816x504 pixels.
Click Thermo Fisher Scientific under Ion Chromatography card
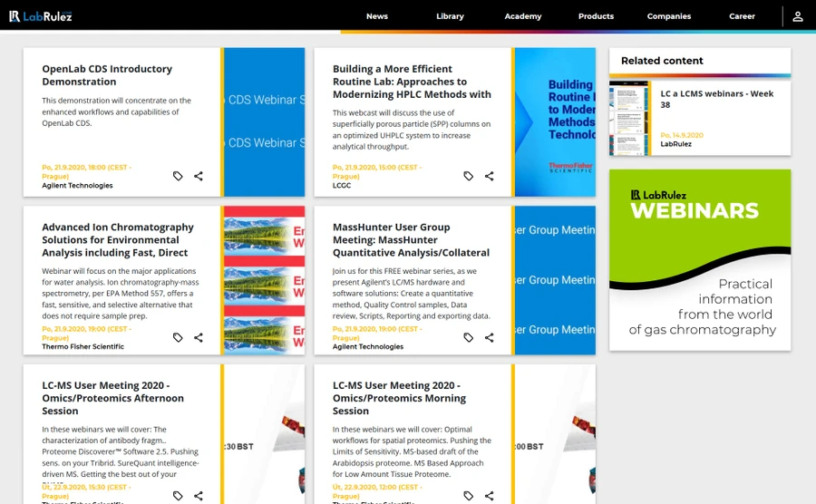[x=83, y=347]
